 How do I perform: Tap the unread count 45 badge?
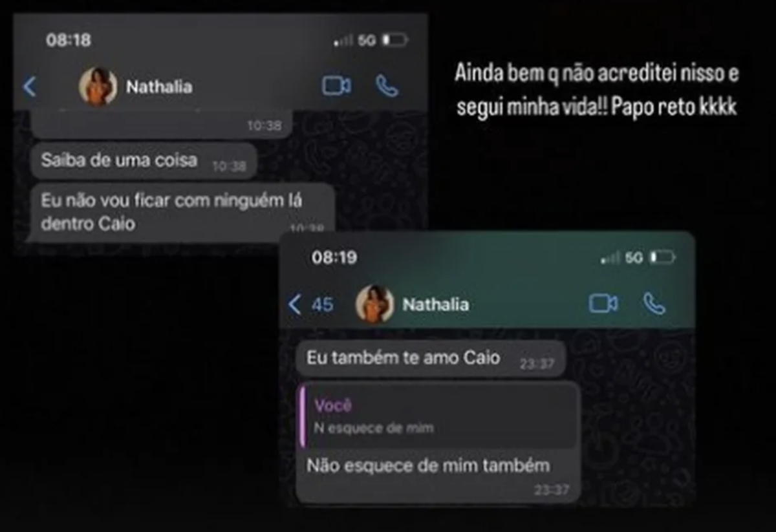(x=322, y=304)
